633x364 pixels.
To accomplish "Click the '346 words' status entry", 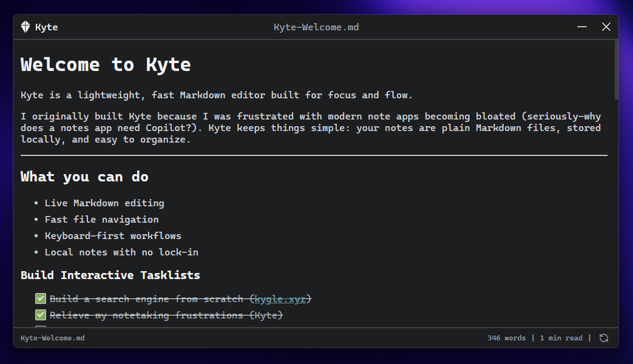I will [506, 338].
